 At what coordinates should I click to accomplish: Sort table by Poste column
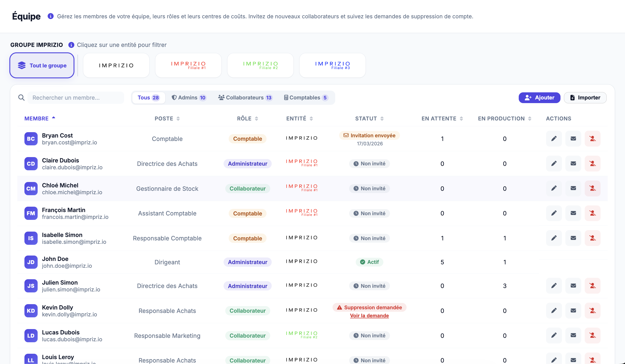click(x=167, y=118)
